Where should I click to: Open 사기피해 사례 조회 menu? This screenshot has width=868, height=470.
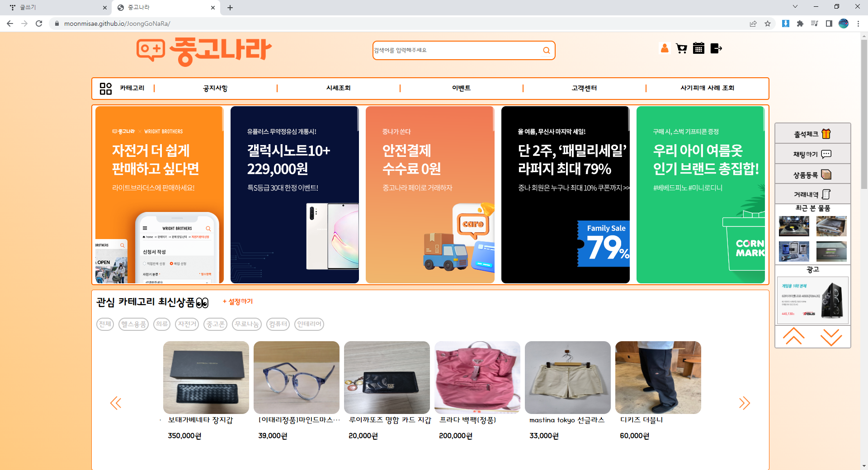tap(707, 88)
